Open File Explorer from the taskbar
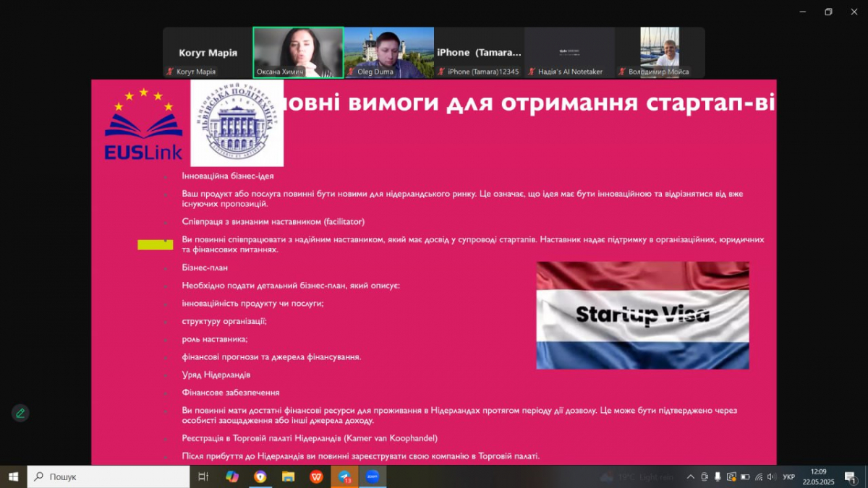The image size is (868, 488). click(x=289, y=477)
